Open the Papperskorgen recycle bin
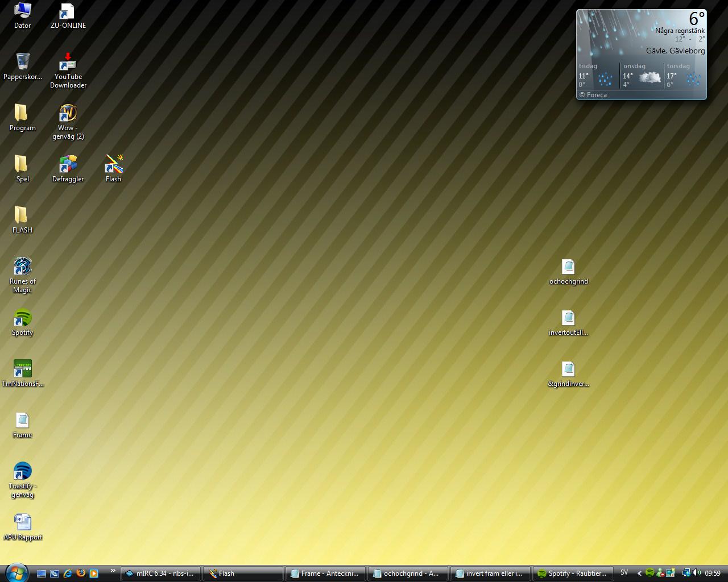Image resolution: width=728 pixels, height=582 pixels. 22,66
